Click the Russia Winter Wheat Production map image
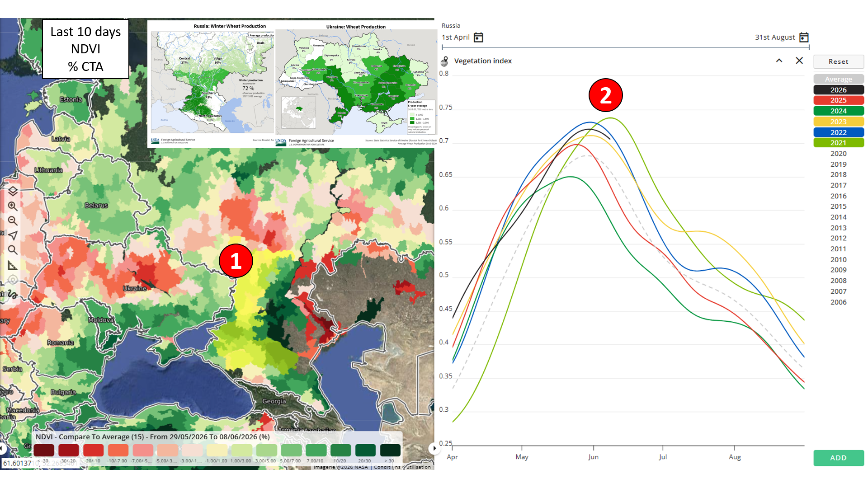This screenshot has width=868, height=488. click(212, 84)
